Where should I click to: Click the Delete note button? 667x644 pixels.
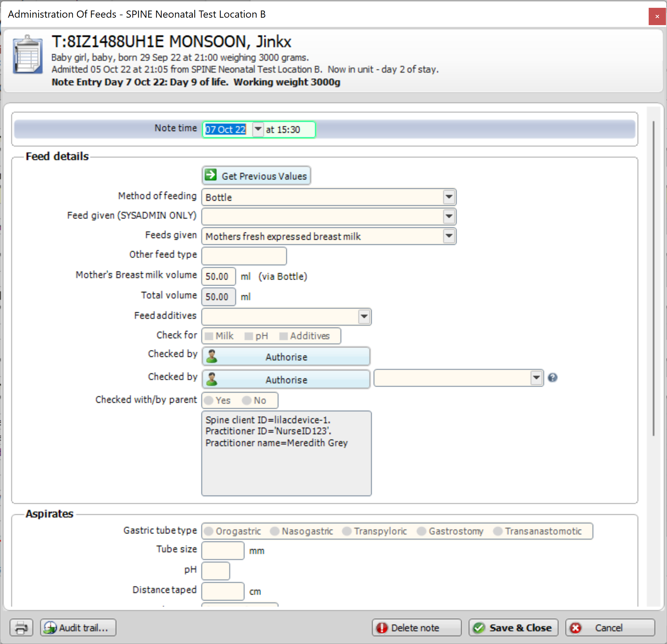point(416,627)
